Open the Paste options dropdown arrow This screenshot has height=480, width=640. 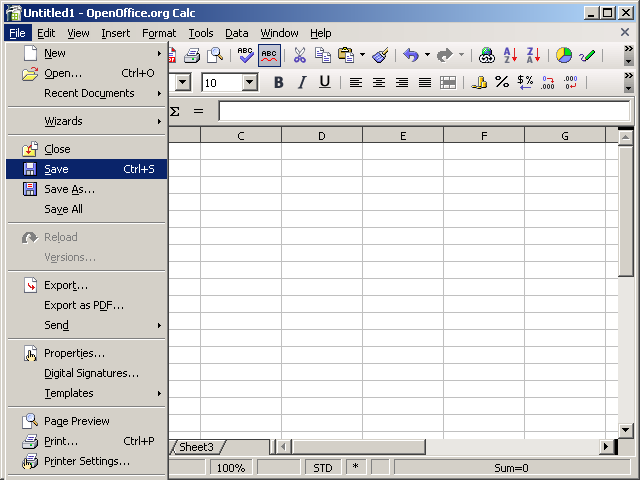362,54
